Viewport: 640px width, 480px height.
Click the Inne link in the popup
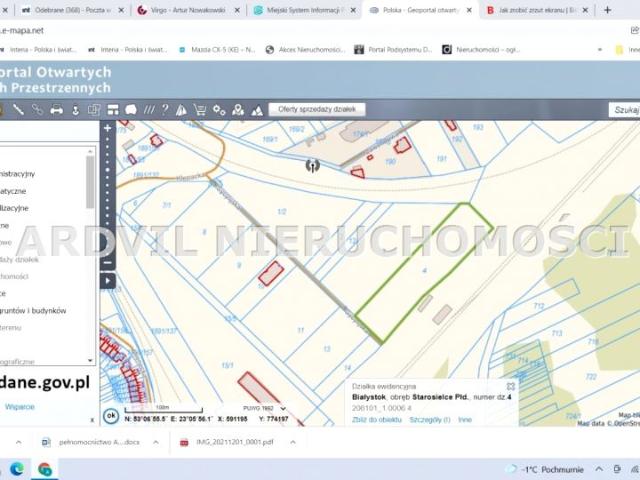pyautogui.click(x=464, y=420)
